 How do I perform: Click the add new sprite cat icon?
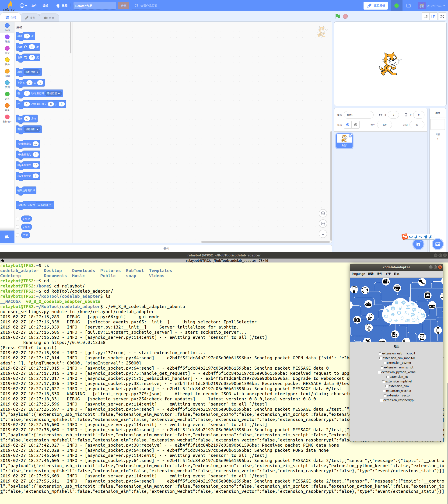[x=418, y=244]
